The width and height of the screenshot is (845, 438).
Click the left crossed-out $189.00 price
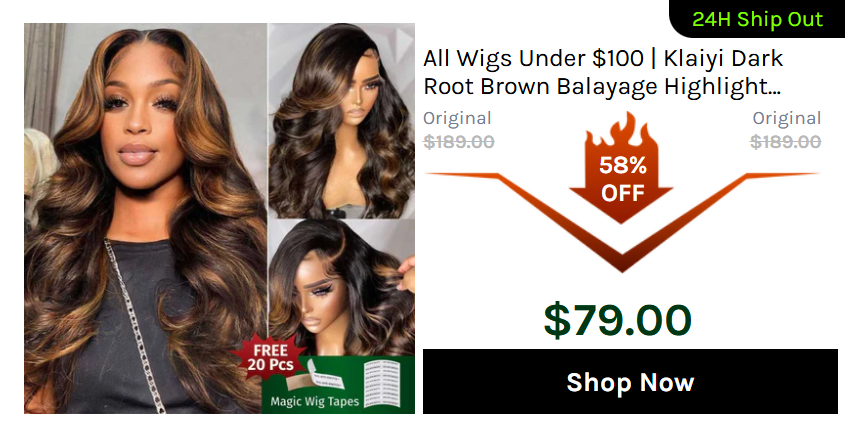[459, 142]
